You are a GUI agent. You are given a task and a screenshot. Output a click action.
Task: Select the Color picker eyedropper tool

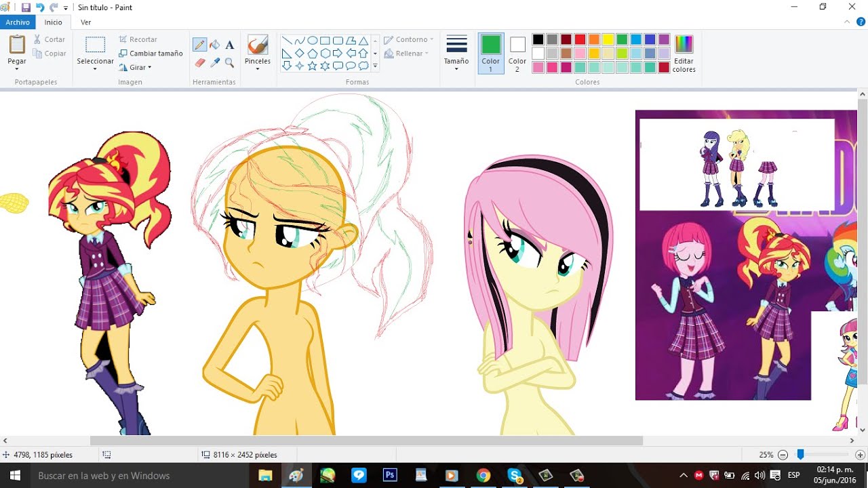(x=214, y=62)
